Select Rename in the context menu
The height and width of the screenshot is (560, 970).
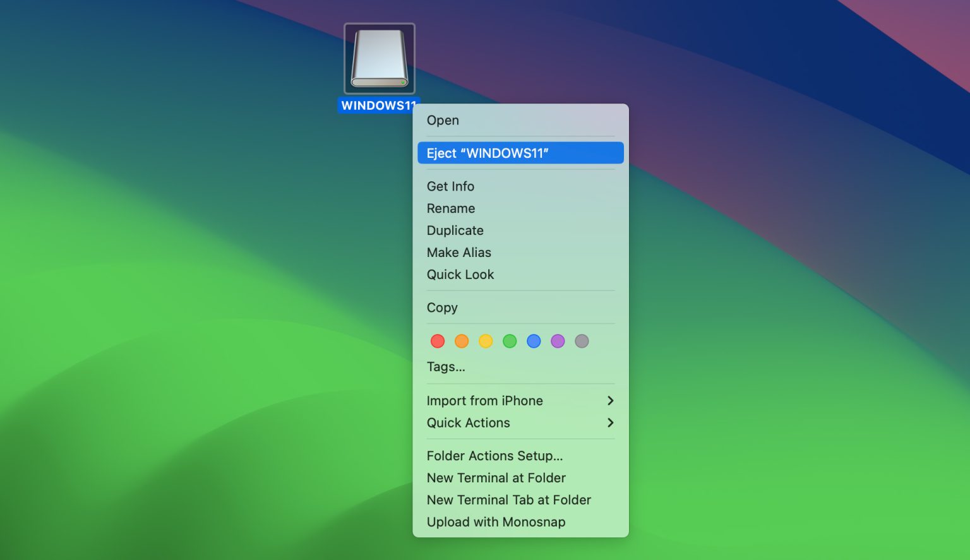(451, 208)
